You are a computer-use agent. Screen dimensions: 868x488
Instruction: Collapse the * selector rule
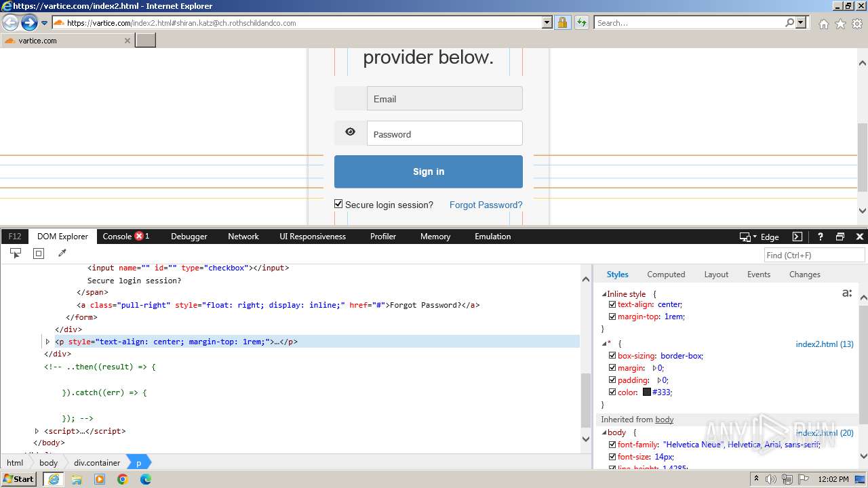604,344
